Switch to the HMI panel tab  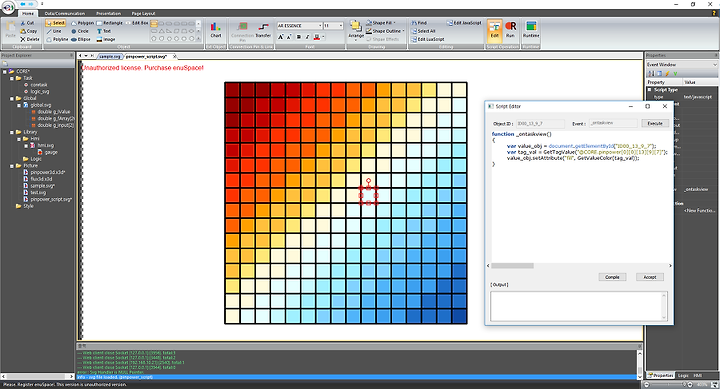[697, 375]
